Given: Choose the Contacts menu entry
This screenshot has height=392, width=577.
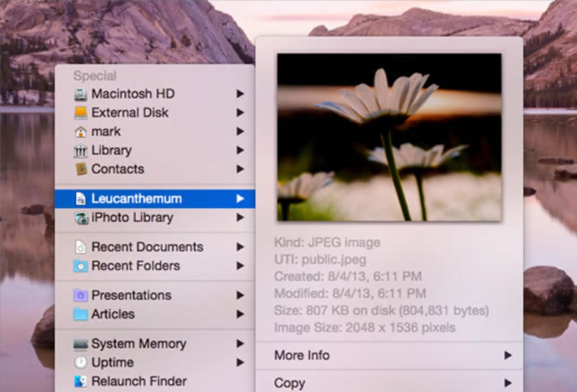Looking at the screenshot, I should [155, 169].
